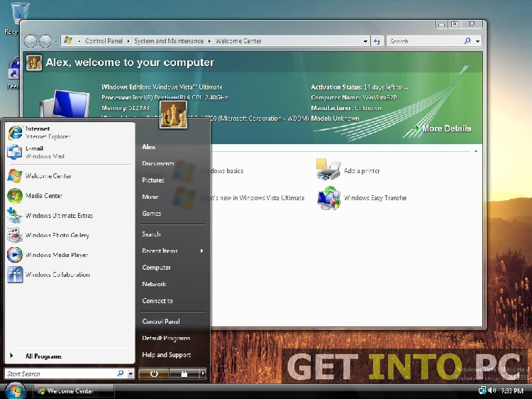Click the Add a printer icon

click(x=328, y=170)
